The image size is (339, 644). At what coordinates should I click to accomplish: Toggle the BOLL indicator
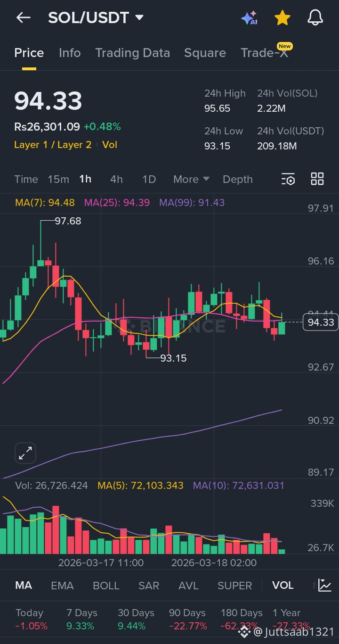106,586
